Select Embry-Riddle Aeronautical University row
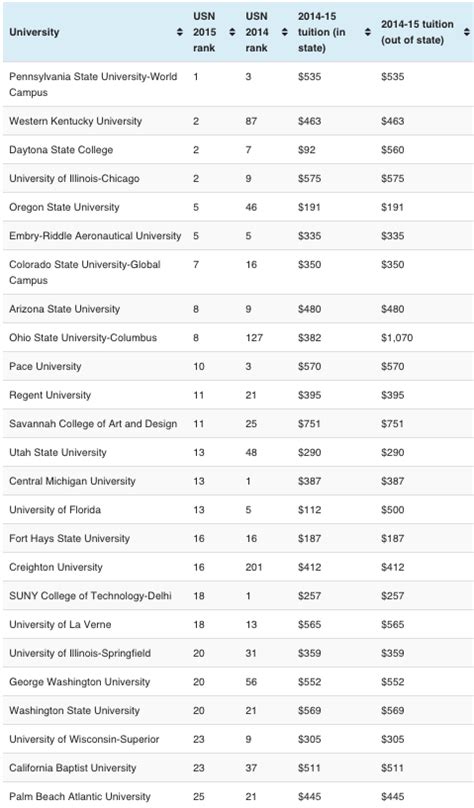 point(238,236)
